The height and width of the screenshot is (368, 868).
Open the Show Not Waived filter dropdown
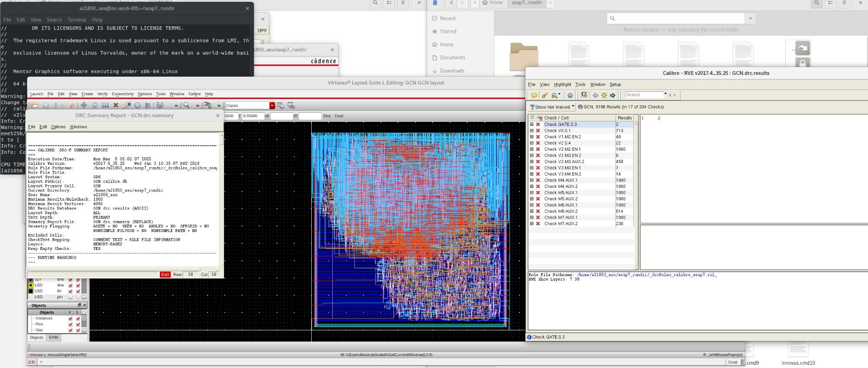pyautogui.click(x=573, y=107)
